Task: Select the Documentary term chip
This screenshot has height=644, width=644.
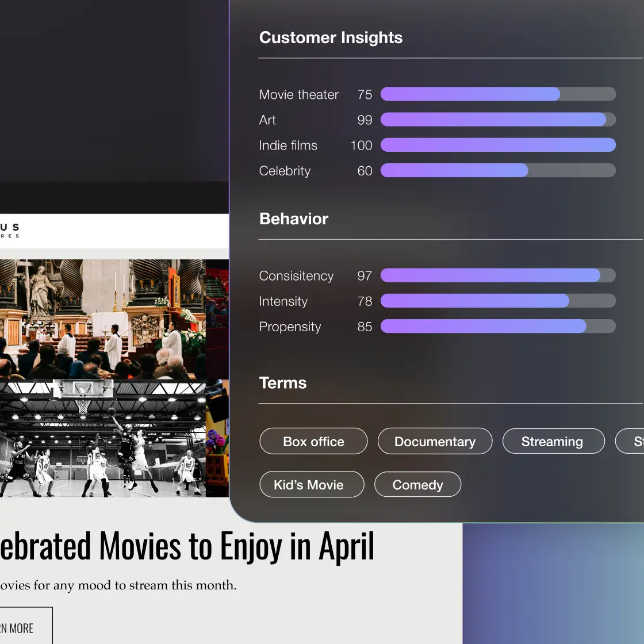Action: click(435, 441)
